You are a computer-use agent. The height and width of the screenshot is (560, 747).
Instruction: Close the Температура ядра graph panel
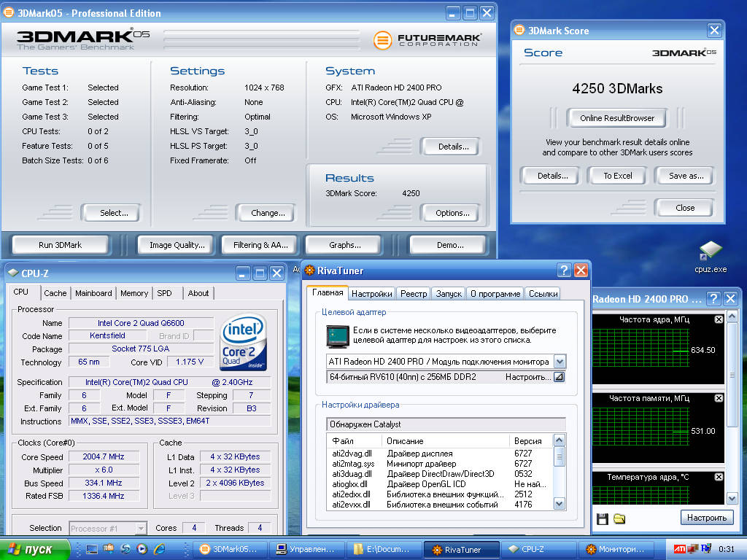point(719,477)
